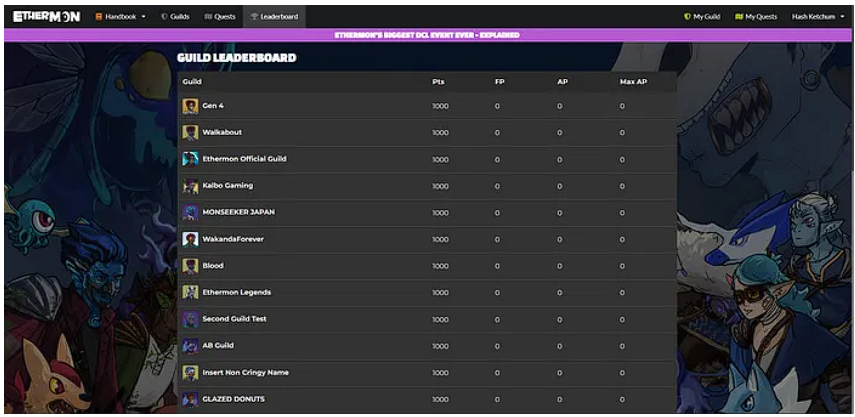Click GLAZED DONUTS' 1000 points value
Screen dimensions: 855x417
(441, 400)
